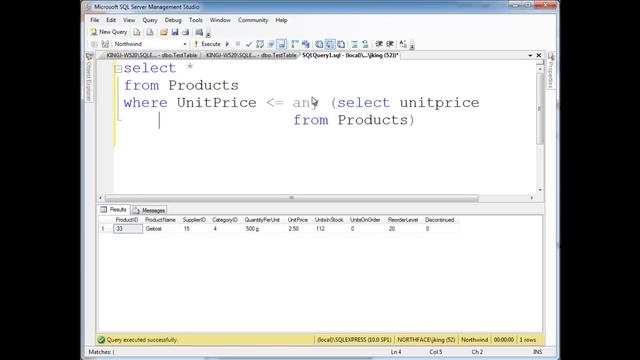Click Specify Values for Template Parameters icon

403,44
